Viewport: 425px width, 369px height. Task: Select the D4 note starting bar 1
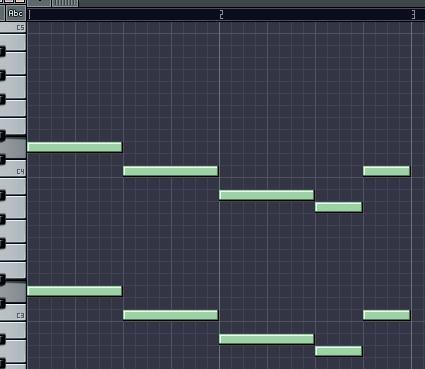coord(74,147)
